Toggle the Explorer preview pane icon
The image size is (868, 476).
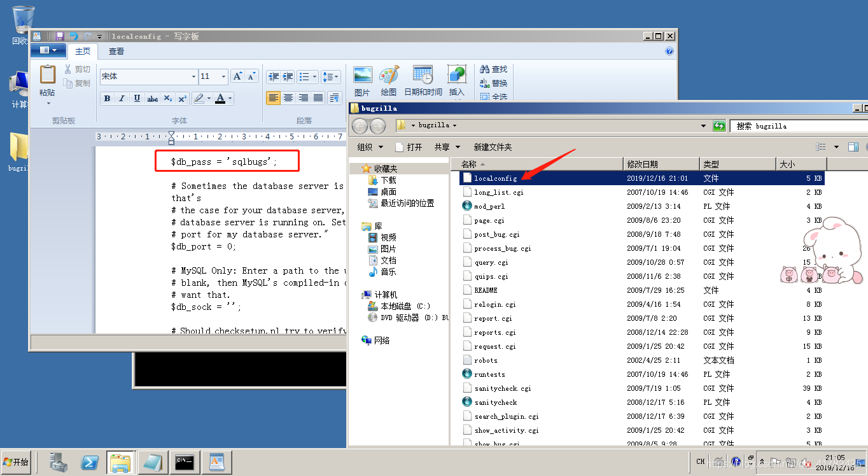click(x=854, y=147)
